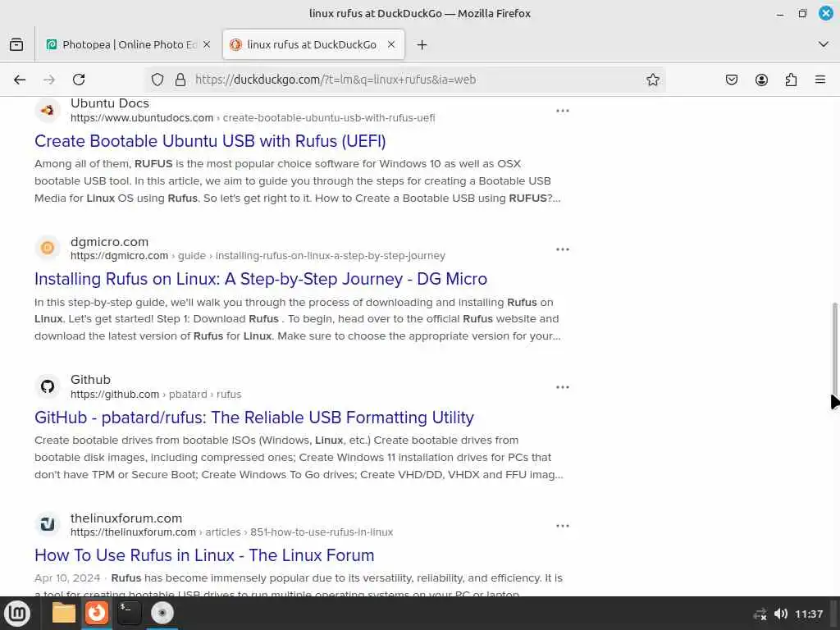Click the Github site name label
This screenshot has width=840, height=630.
point(90,380)
